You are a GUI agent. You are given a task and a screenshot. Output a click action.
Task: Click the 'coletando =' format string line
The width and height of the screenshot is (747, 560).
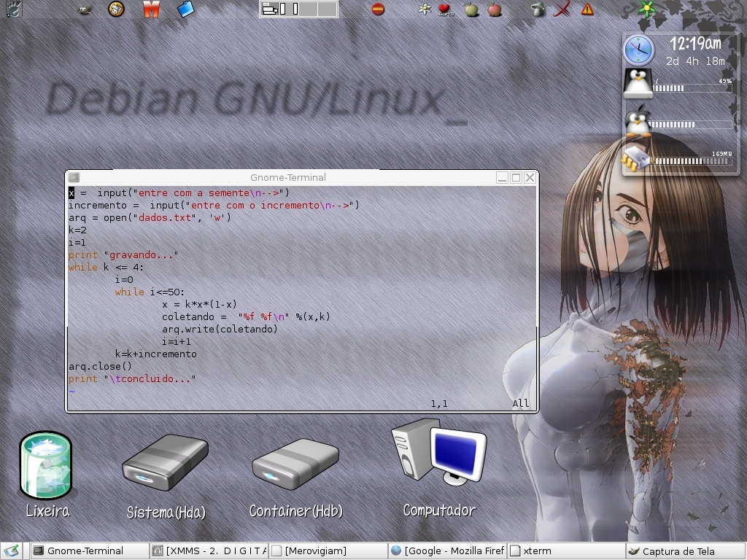(x=246, y=316)
